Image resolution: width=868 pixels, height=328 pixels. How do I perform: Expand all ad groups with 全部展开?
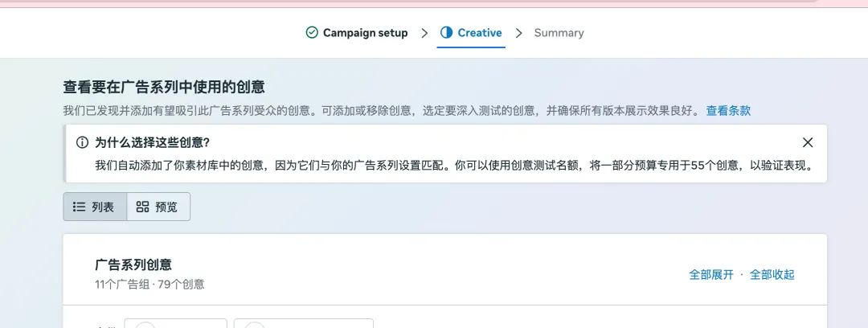(710, 274)
